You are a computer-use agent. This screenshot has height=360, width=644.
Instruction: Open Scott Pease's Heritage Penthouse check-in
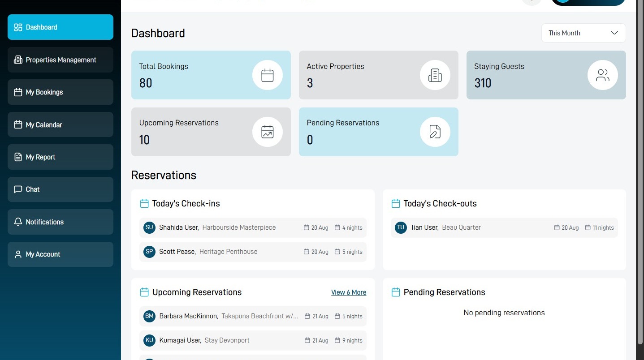pyautogui.click(x=253, y=252)
